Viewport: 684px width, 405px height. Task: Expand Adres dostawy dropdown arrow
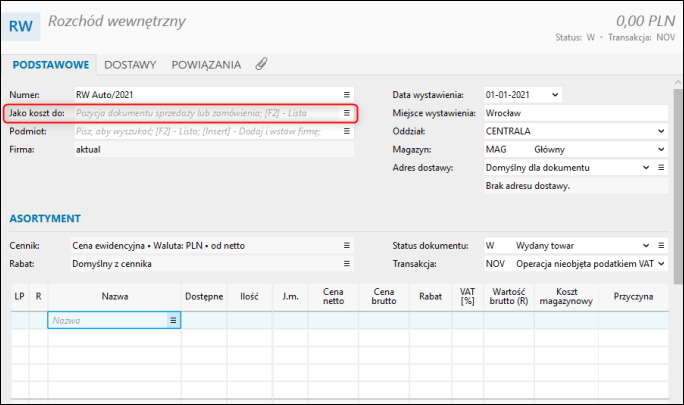point(646,168)
